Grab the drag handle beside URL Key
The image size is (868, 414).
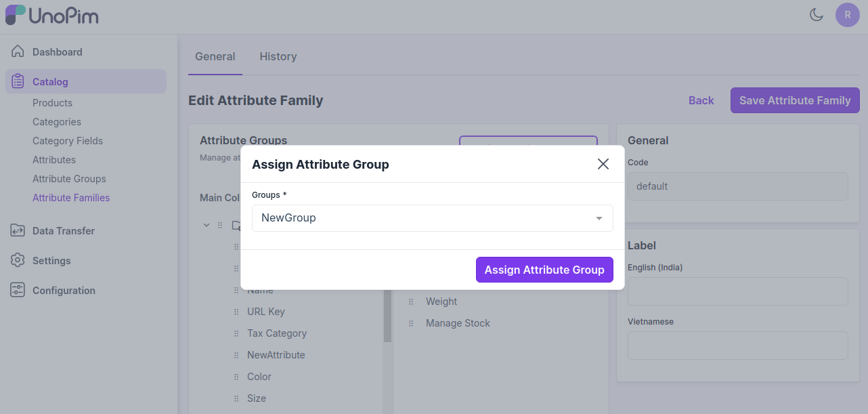(x=235, y=311)
